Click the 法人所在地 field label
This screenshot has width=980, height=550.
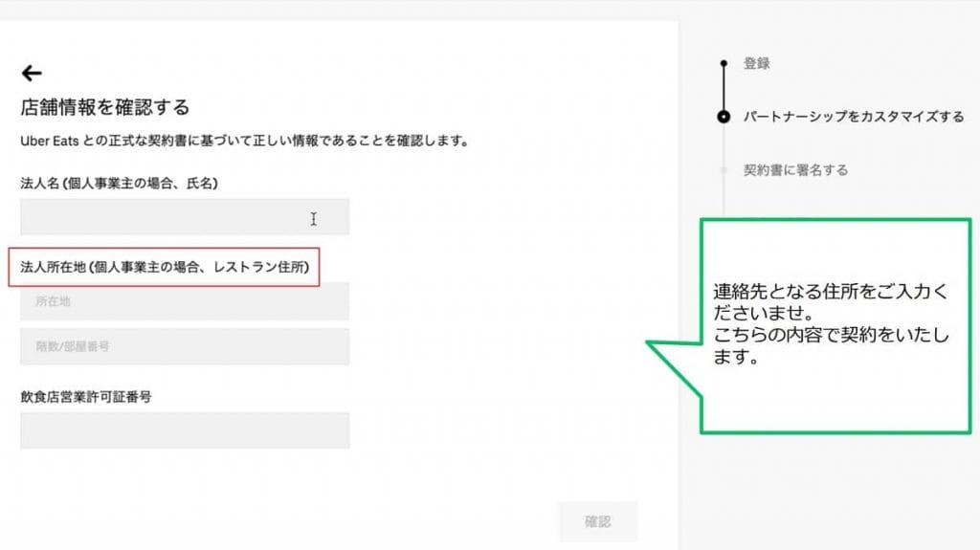pos(165,267)
